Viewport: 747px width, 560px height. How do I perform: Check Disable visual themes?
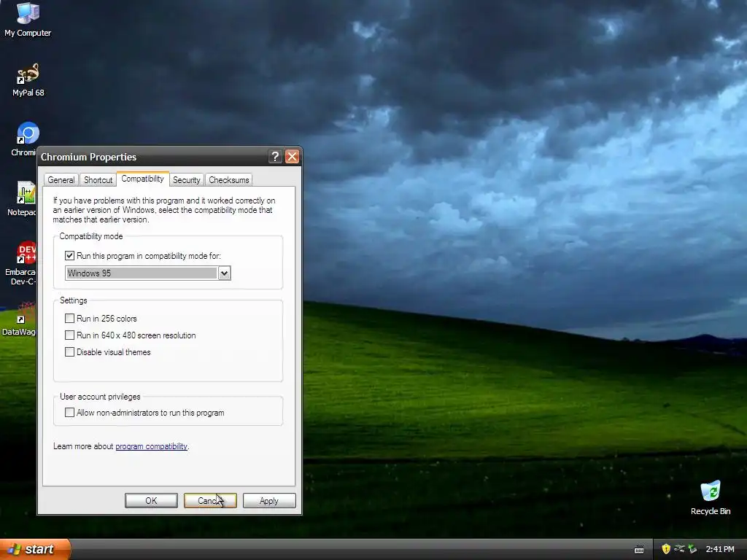tap(69, 352)
